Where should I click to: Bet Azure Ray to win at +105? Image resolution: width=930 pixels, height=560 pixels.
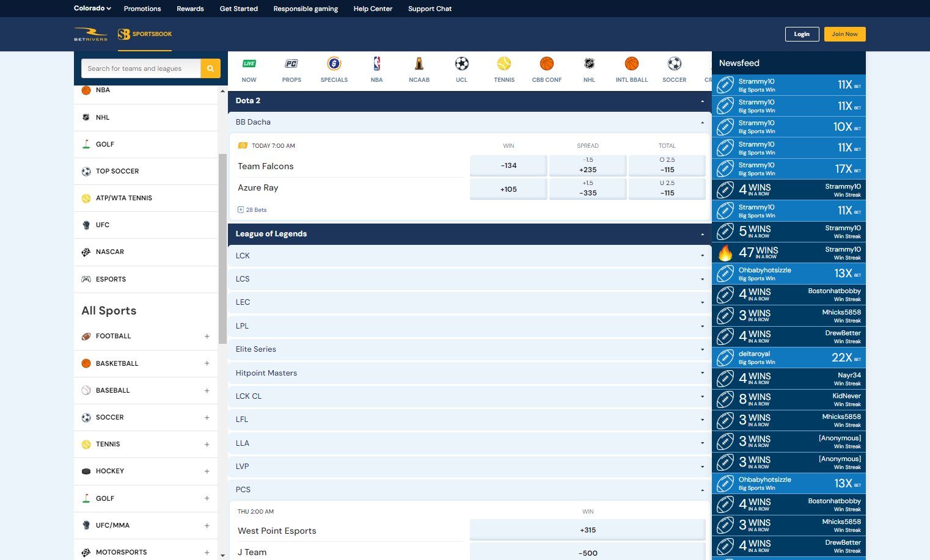508,189
